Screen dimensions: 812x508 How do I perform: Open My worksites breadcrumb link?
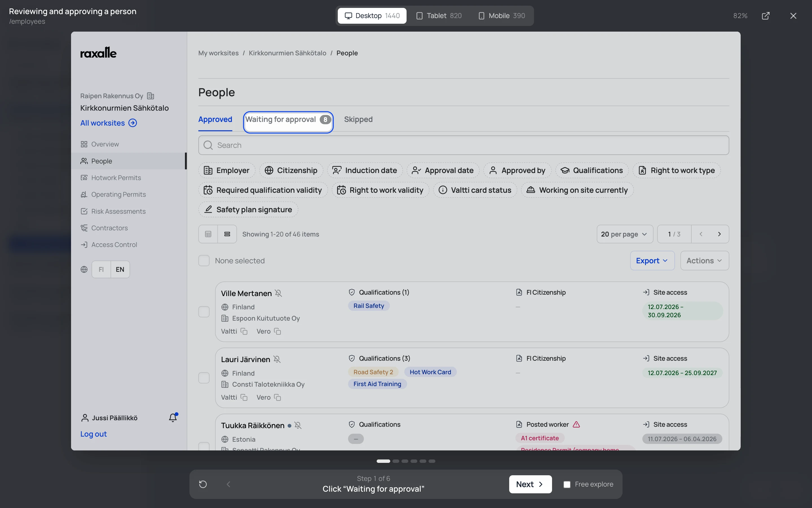coord(219,53)
